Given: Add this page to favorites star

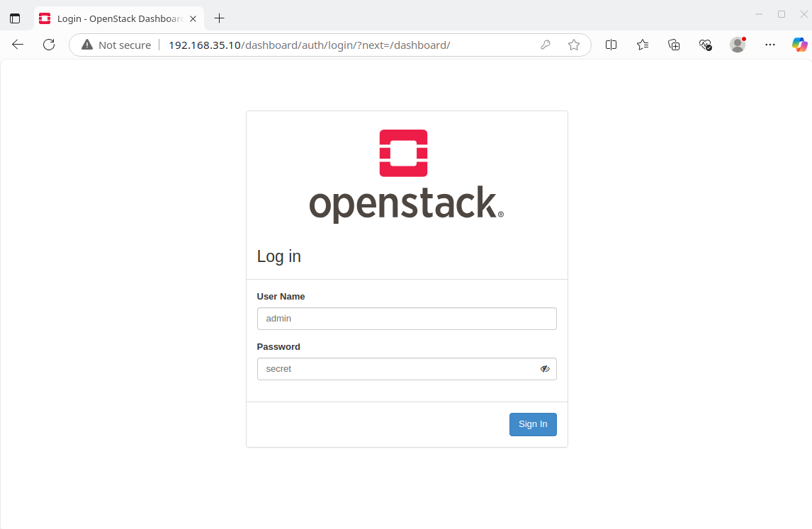Looking at the screenshot, I should pyautogui.click(x=574, y=45).
